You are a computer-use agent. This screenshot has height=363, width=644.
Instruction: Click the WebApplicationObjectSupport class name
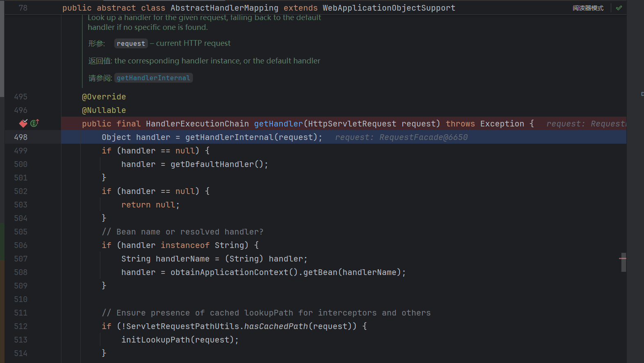point(389,8)
